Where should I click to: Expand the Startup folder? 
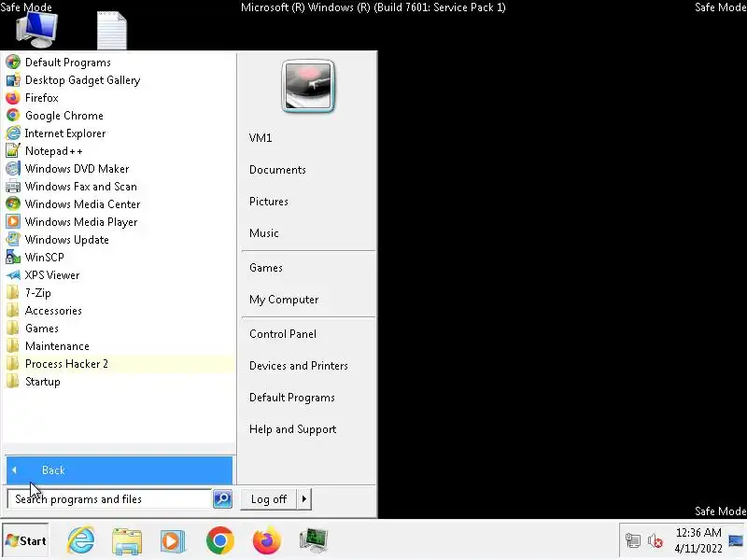tap(119, 382)
